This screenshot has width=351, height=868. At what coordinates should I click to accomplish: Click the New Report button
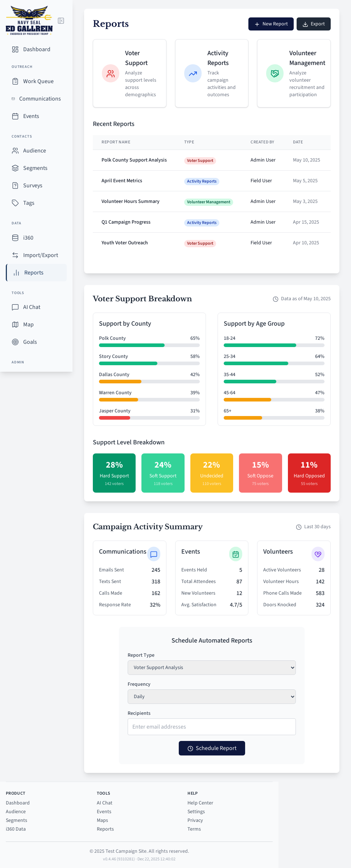point(271,24)
